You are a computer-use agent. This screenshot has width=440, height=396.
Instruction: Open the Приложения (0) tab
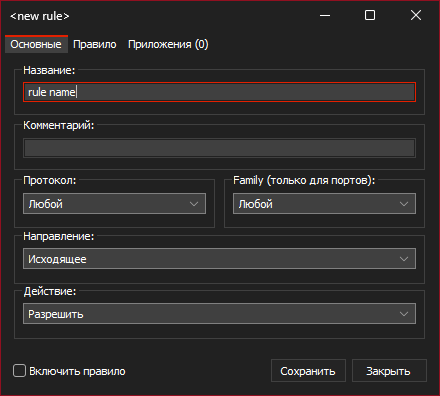pos(168,44)
